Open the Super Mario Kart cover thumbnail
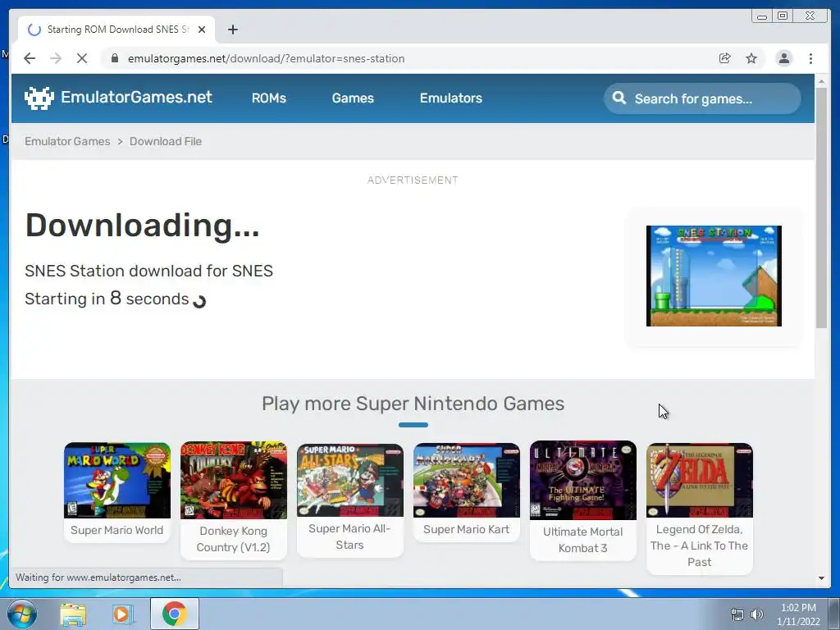The image size is (840, 630). click(x=467, y=480)
